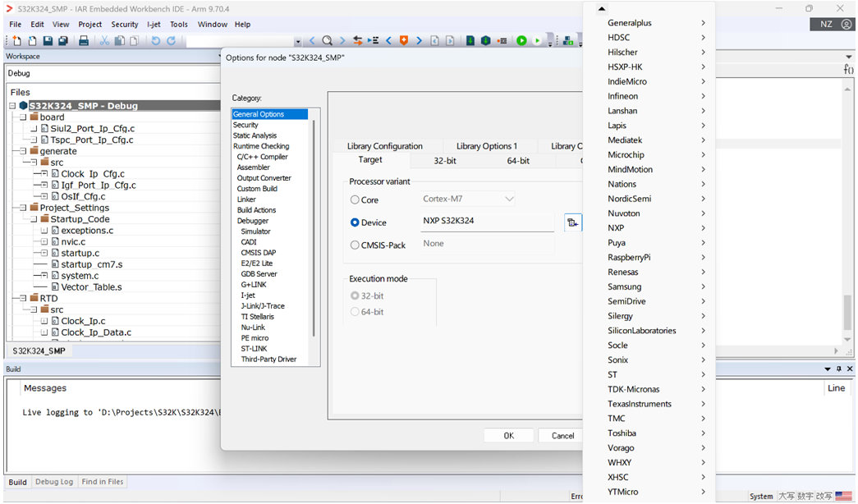Click the Device name field NXP S32K324
The image size is (858, 504).
pyautogui.click(x=487, y=221)
